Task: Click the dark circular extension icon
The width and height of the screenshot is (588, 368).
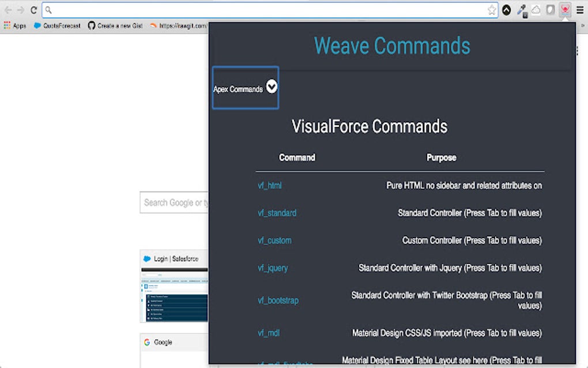Action: click(507, 10)
